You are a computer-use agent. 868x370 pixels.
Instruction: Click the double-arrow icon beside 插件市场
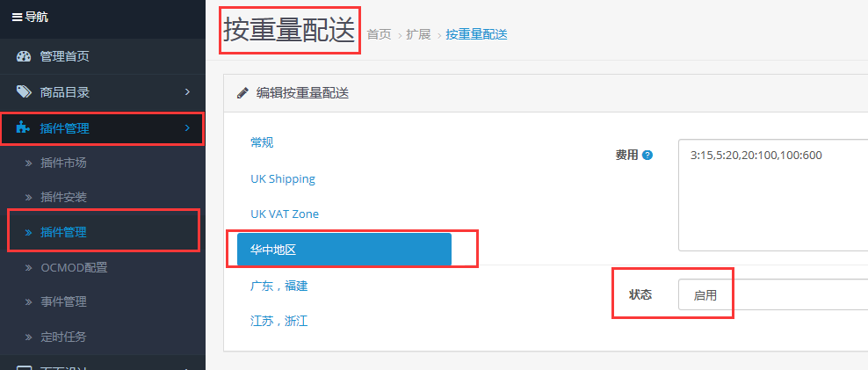29,163
